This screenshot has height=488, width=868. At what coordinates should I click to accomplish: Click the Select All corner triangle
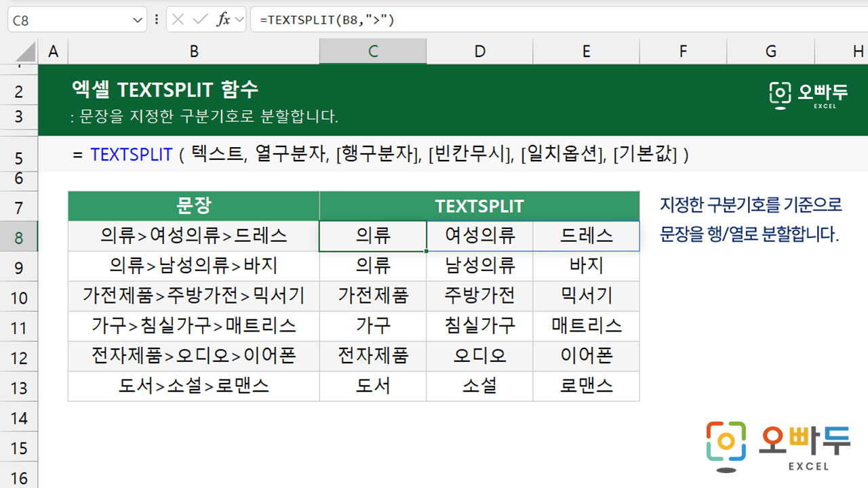pyautogui.click(x=26, y=52)
